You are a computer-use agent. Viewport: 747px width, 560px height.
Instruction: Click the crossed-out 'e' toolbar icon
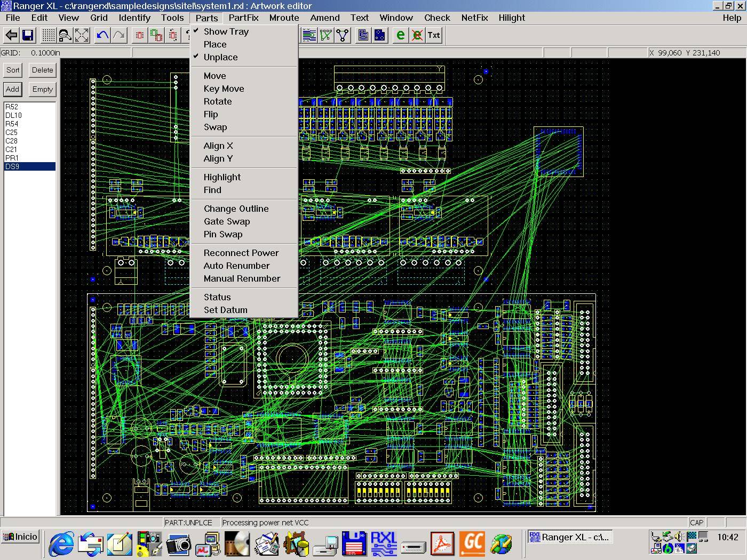click(417, 35)
